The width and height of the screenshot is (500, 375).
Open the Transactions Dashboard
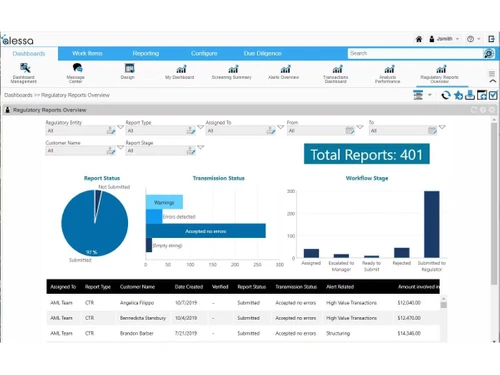336,74
